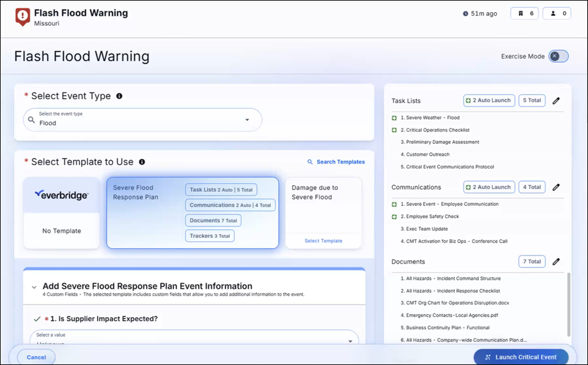This screenshot has width=588, height=365.
Task: Click Communications 2 Auto 4 Total chip
Action: click(x=230, y=205)
